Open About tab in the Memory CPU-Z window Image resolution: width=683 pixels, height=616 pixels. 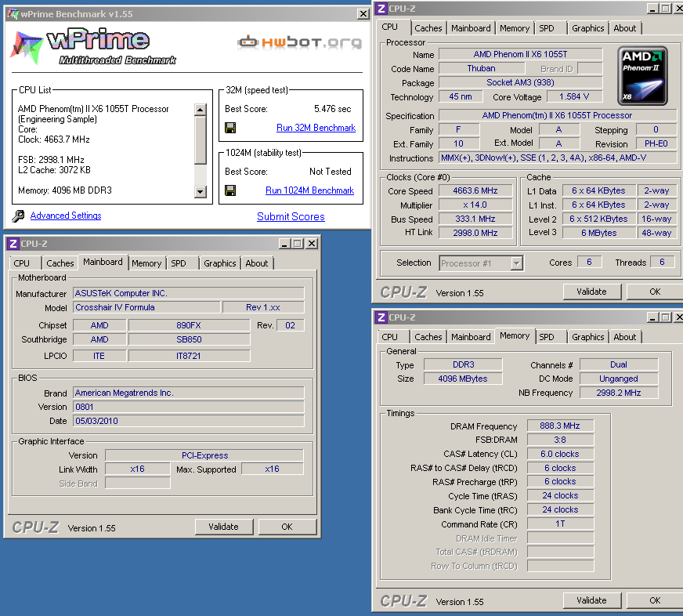tap(624, 337)
